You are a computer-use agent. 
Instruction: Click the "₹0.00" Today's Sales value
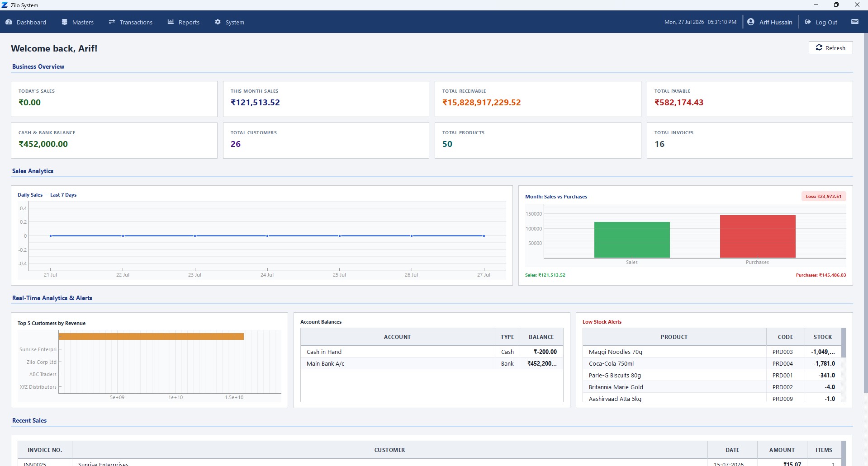30,103
